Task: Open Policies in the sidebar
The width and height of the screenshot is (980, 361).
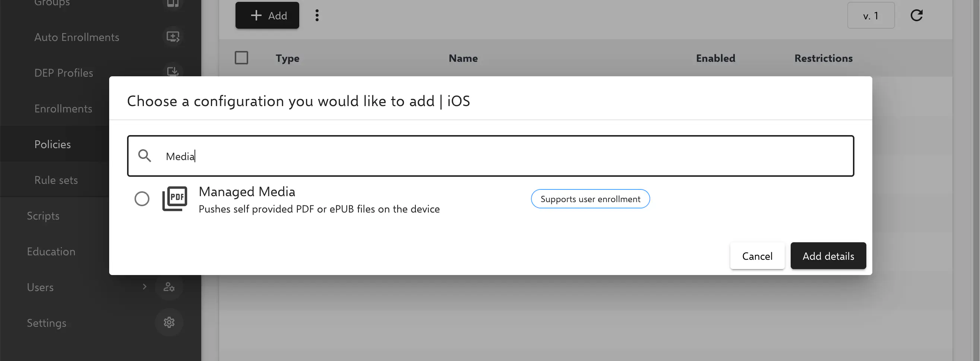Action: pos(53,144)
